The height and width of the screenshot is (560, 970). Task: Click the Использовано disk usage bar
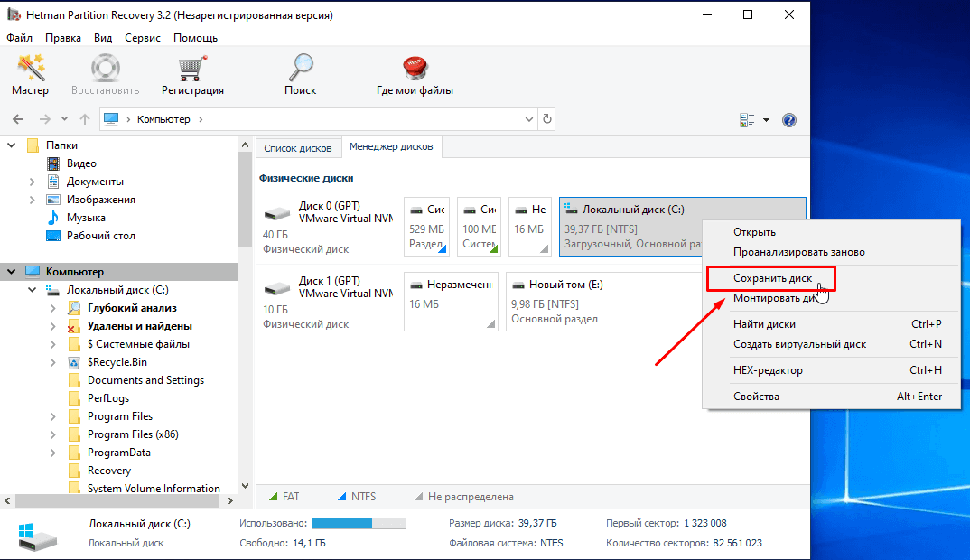coord(359,524)
